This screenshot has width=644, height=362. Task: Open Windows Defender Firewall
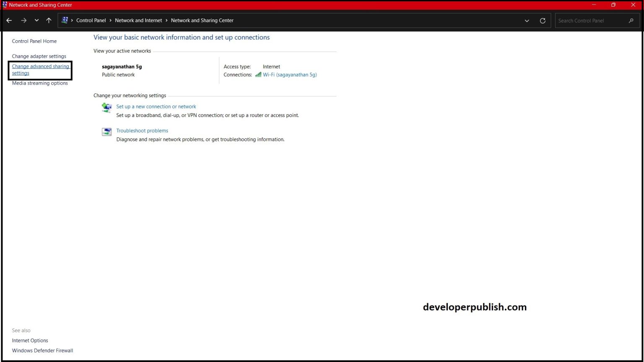42,350
